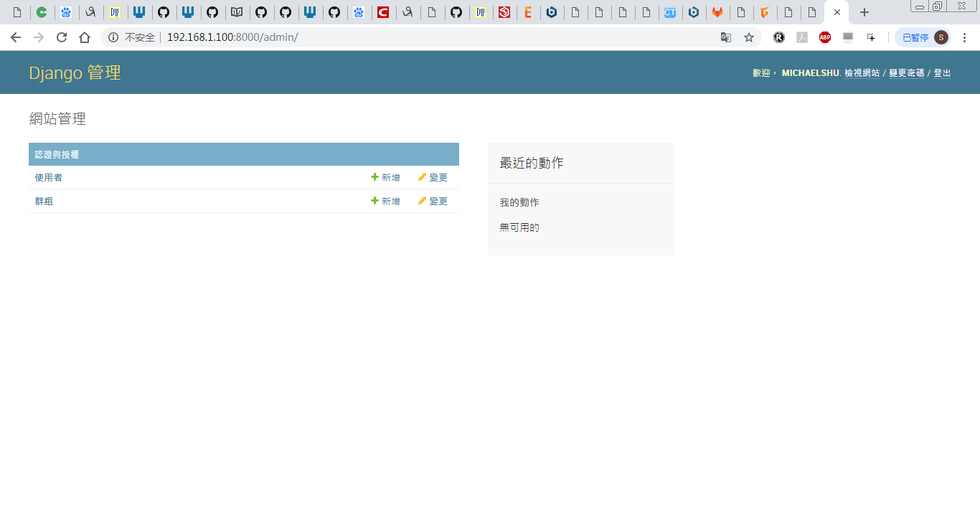Viewport: 980px width, 505px height.
Task: Click 變更密碼 link
Action: tap(907, 73)
